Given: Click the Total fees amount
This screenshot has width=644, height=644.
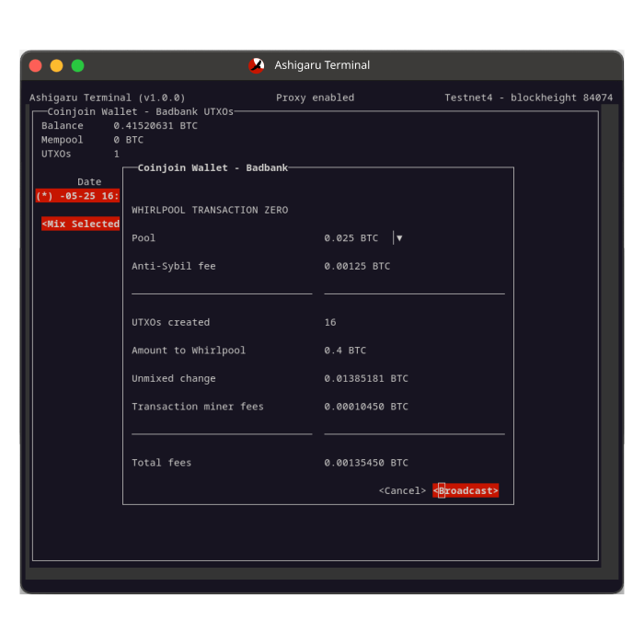Looking at the screenshot, I should tap(365, 463).
